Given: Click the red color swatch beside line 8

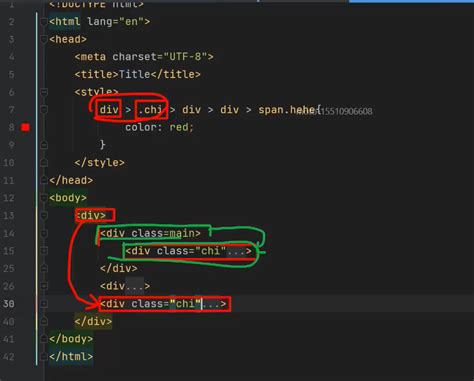Looking at the screenshot, I should click(25, 127).
